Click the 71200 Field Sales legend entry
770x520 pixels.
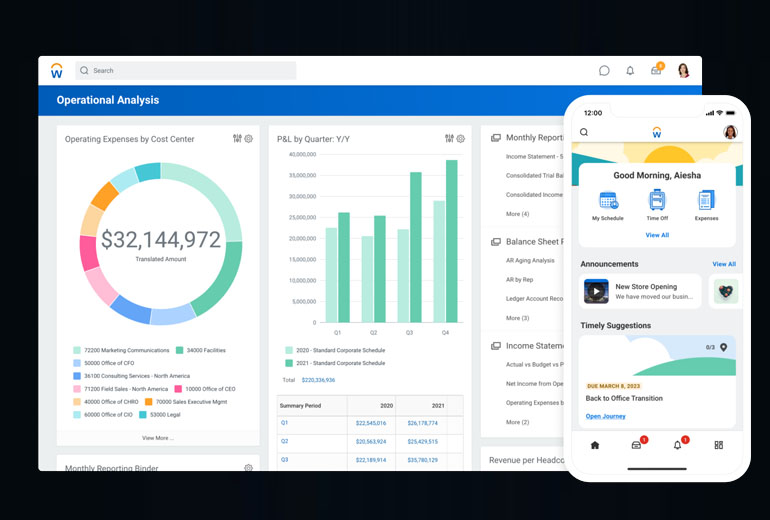[x=120, y=389]
